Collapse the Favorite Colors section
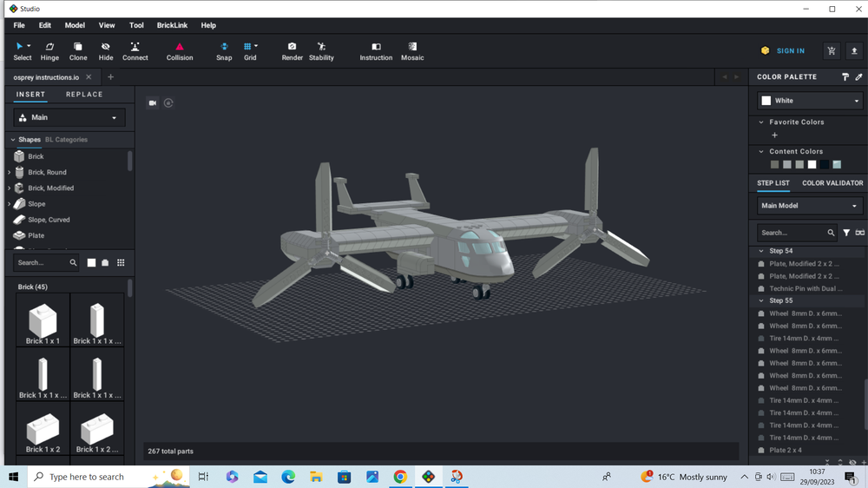This screenshot has width=868, height=488. (x=761, y=122)
